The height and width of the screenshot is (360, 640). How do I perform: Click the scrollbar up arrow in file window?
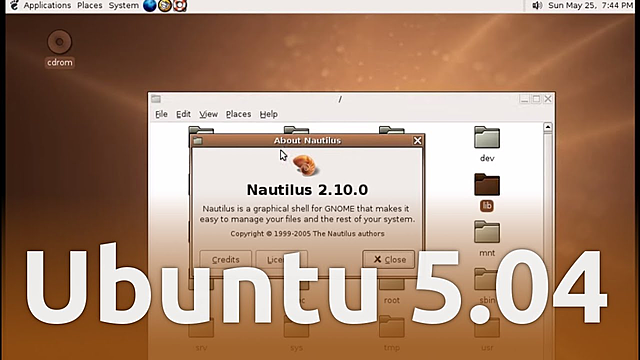pos(548,127)
